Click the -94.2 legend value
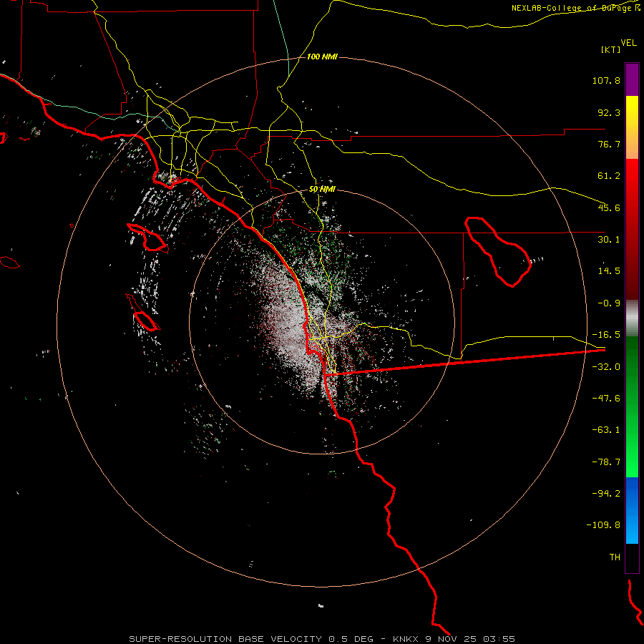Image resolution: width=644 pixels, height=644 pixels. coord(606,494)
